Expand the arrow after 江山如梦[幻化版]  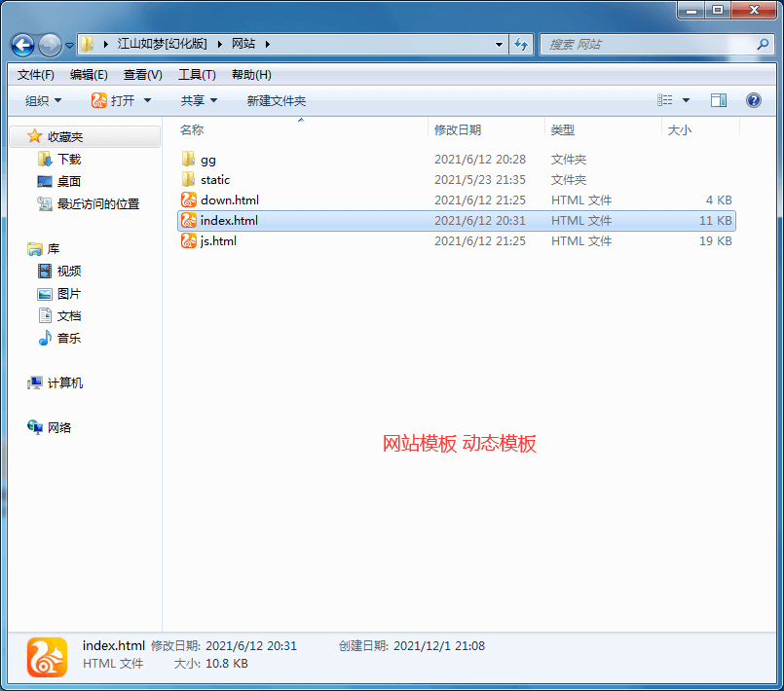coord(219,44)
